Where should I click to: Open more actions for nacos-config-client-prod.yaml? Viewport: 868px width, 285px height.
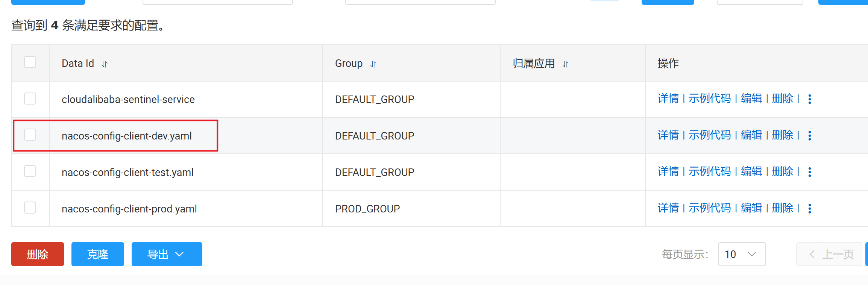click(x=810, y=209)
